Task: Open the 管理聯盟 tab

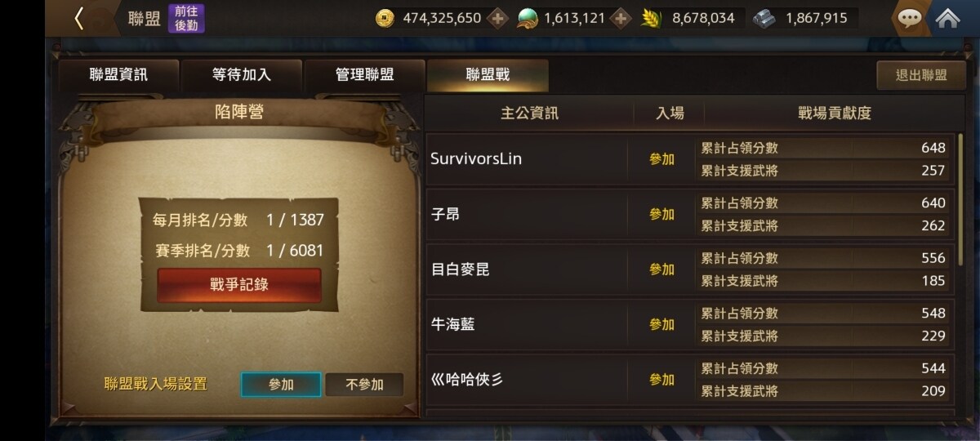Action: coord(364,75)
